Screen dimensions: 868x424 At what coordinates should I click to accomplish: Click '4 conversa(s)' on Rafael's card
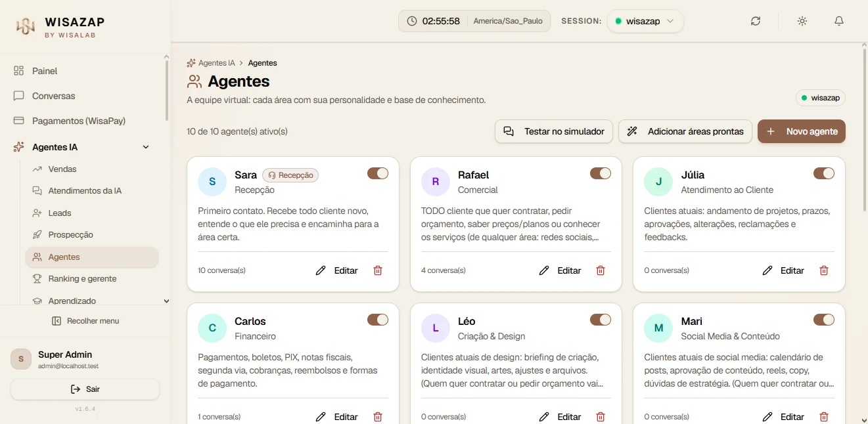pos(443,270)
